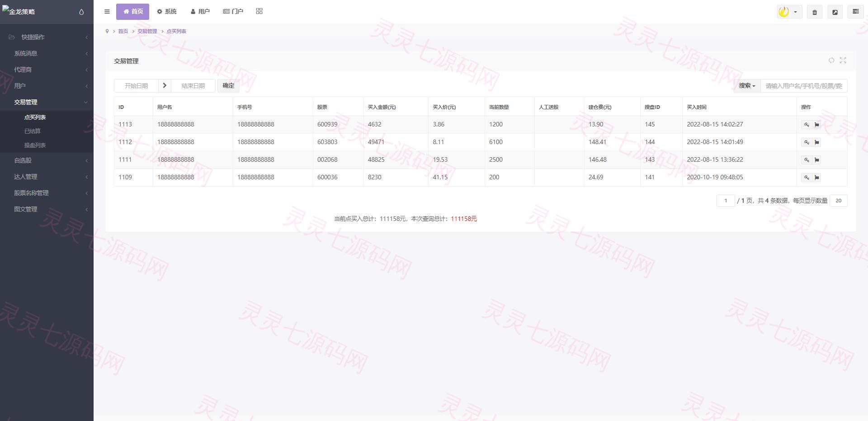Select 点买列表 in the sidebar submenu

pyautogui.click(x=35, y=117)
